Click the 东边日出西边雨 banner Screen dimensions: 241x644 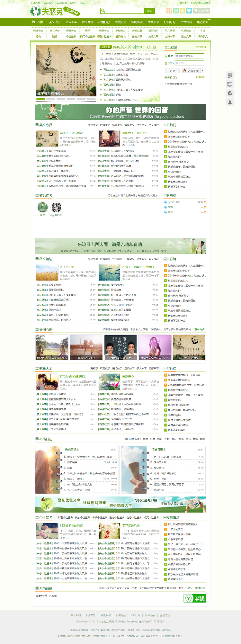tap(121, 246)
